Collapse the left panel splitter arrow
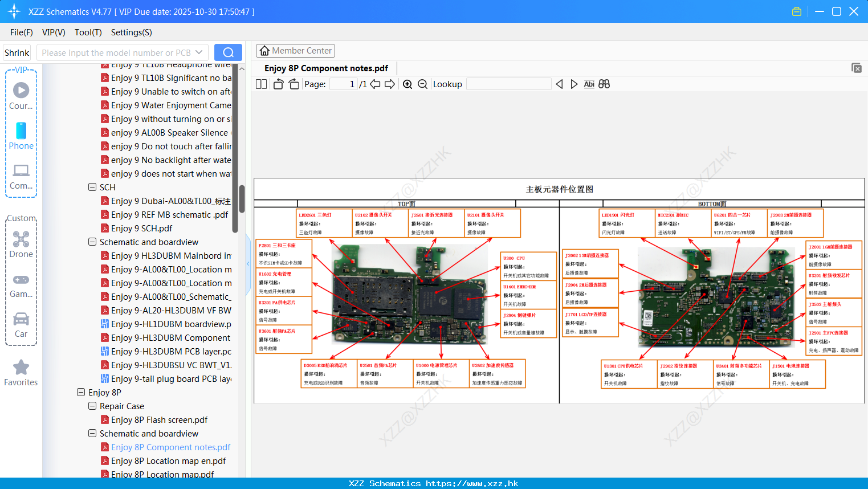 pyautogui.click(x=248, y=263)
